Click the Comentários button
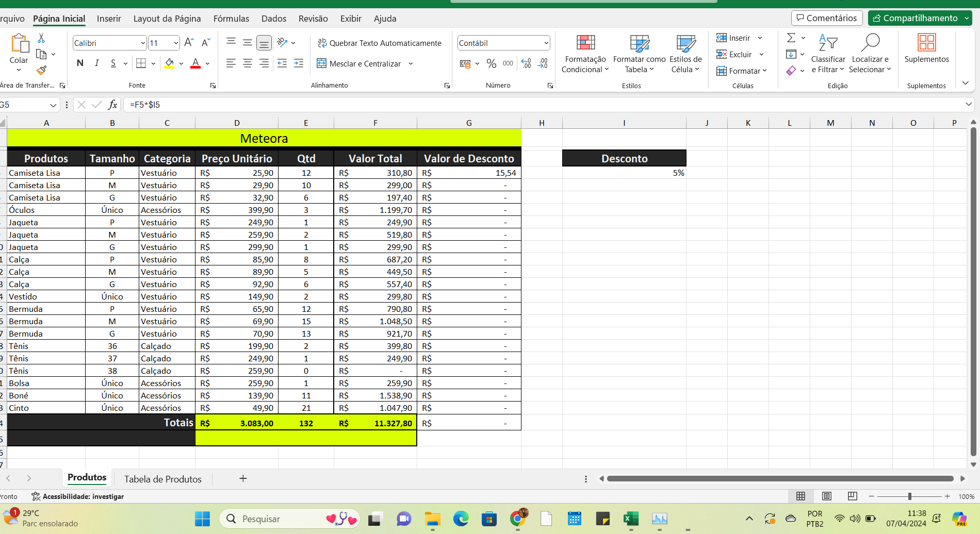Screen dimensions: 980x534 (827, 18)
